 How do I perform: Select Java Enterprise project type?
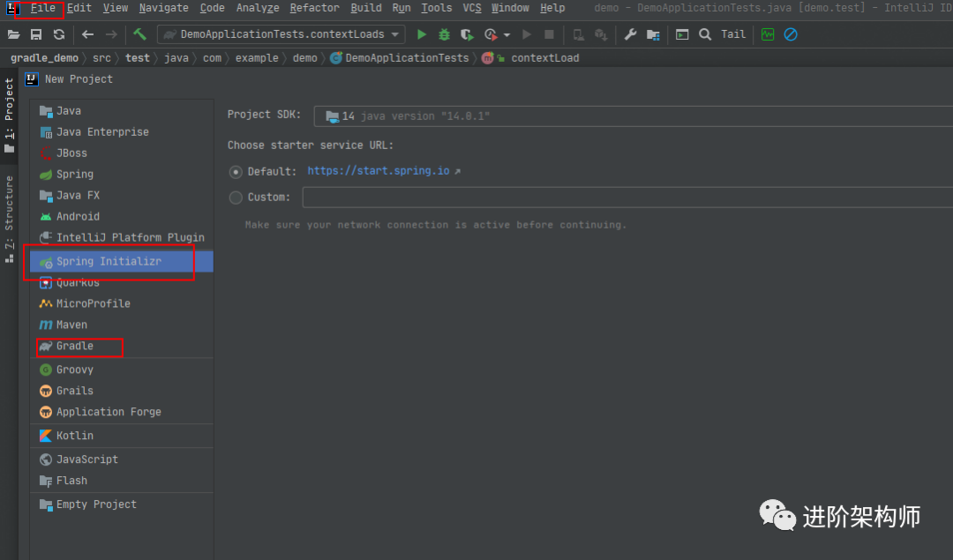122,131
